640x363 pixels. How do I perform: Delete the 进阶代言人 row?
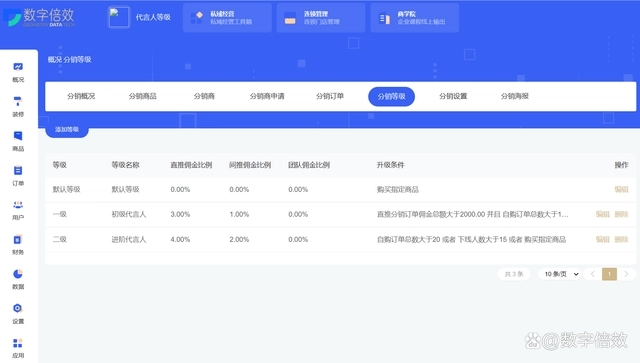(621, 239)
